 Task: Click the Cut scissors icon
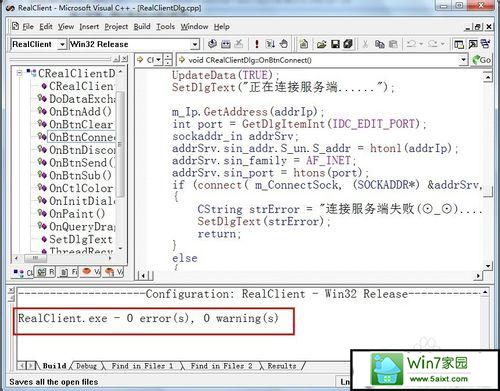pos(365,44)
